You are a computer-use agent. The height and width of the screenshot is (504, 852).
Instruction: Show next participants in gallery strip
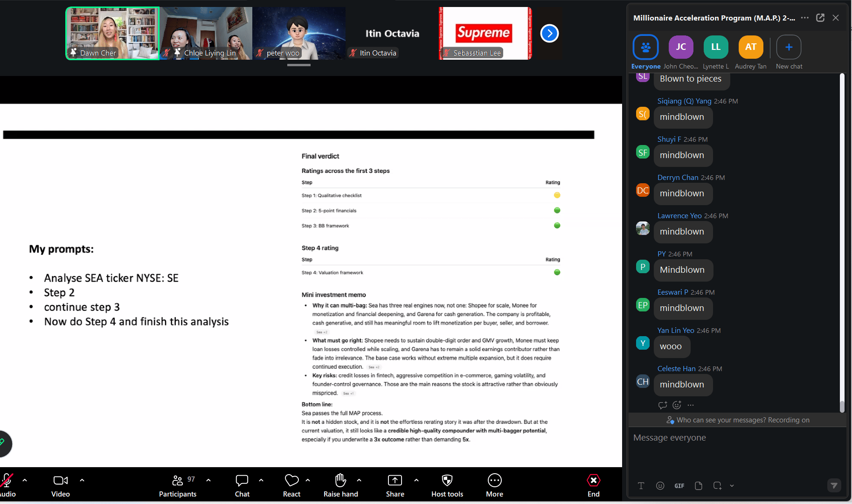point(549,33)
